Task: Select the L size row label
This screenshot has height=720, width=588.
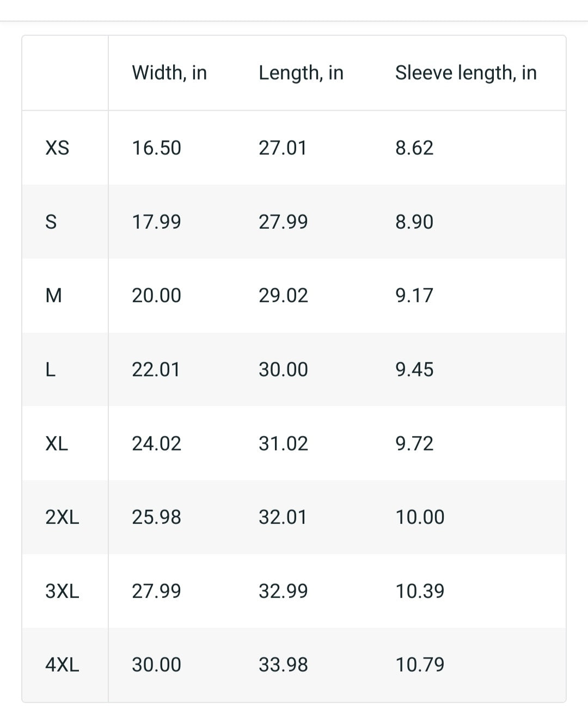Action: click(x=50, y=369)
